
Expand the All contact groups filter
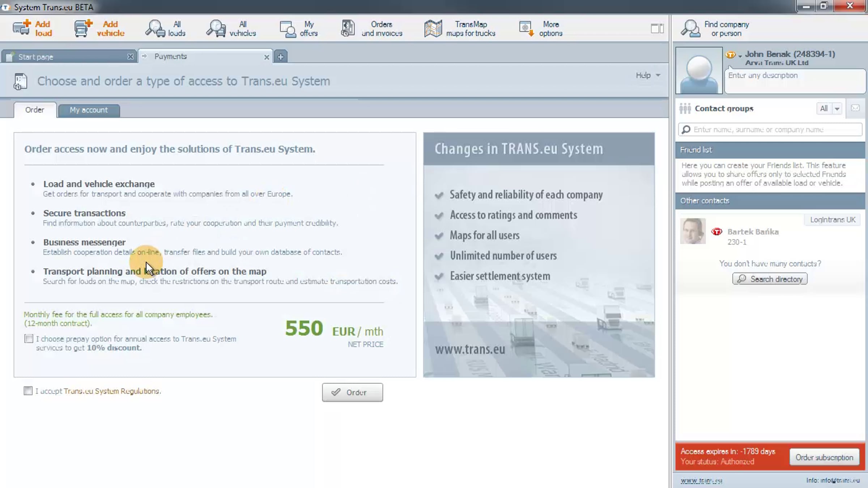(837, 108)
